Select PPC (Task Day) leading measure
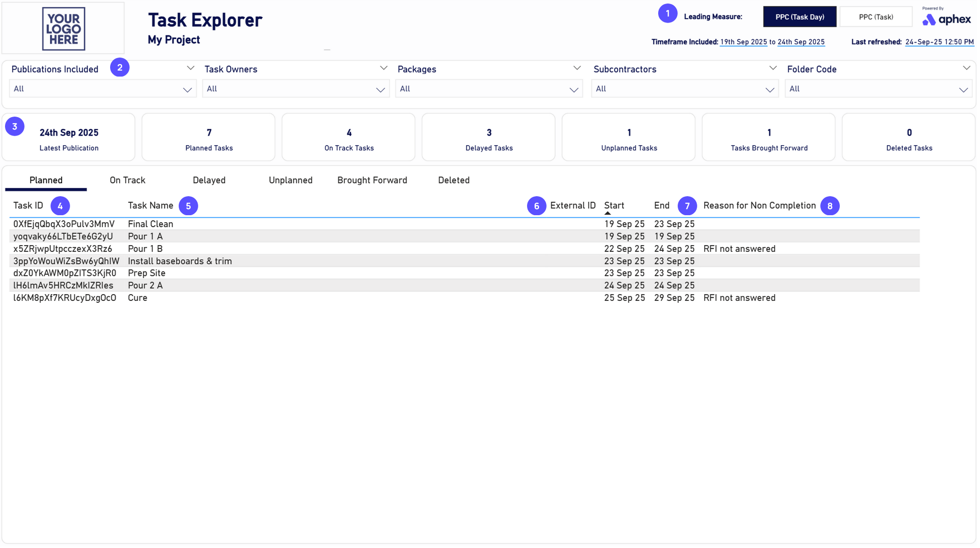The image size is (980, 548). tap(801, 17)
